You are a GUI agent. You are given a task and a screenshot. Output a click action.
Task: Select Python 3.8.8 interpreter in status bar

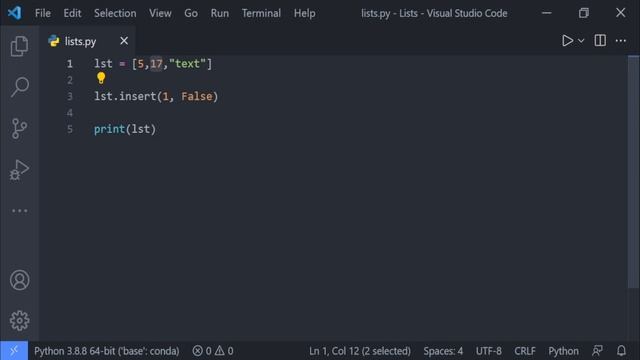coord(107,351)
